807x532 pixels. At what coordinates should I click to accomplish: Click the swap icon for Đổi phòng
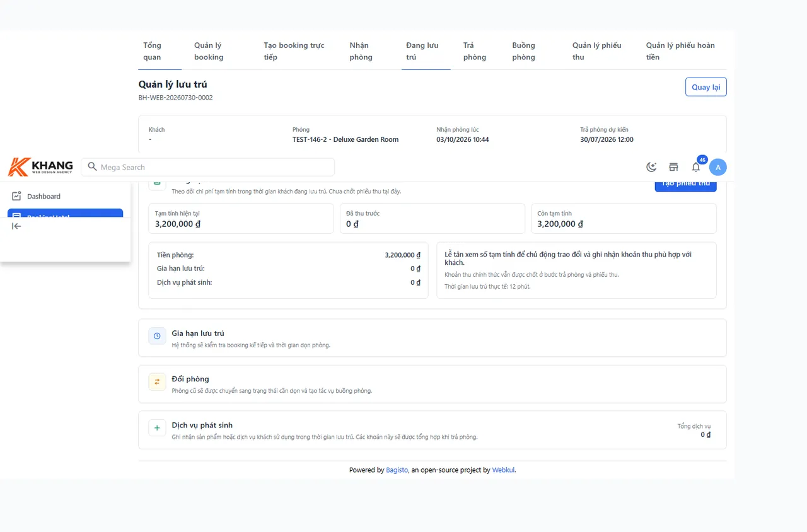(157, 382)
